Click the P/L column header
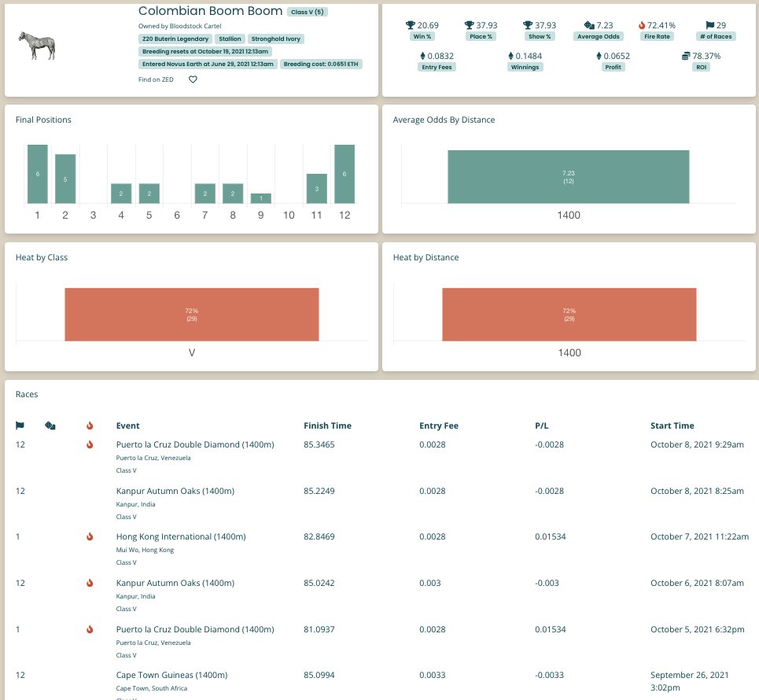The image size is (759, 700). click(x=542, y=426)
